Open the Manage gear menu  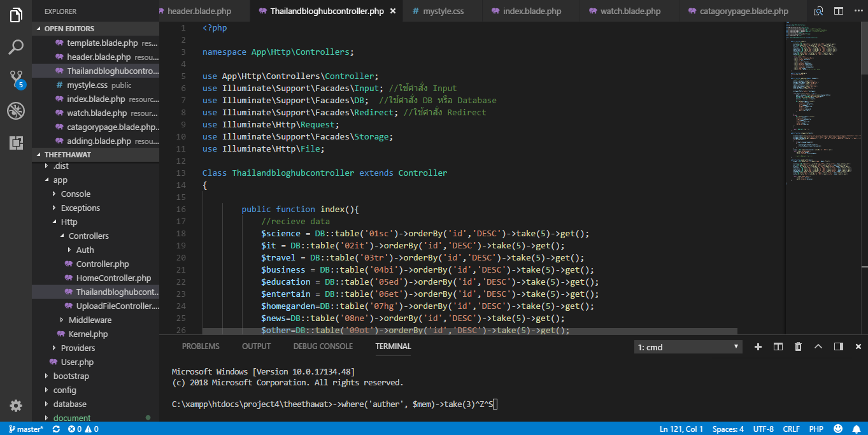pyautogui.click(x=16, y=406)
